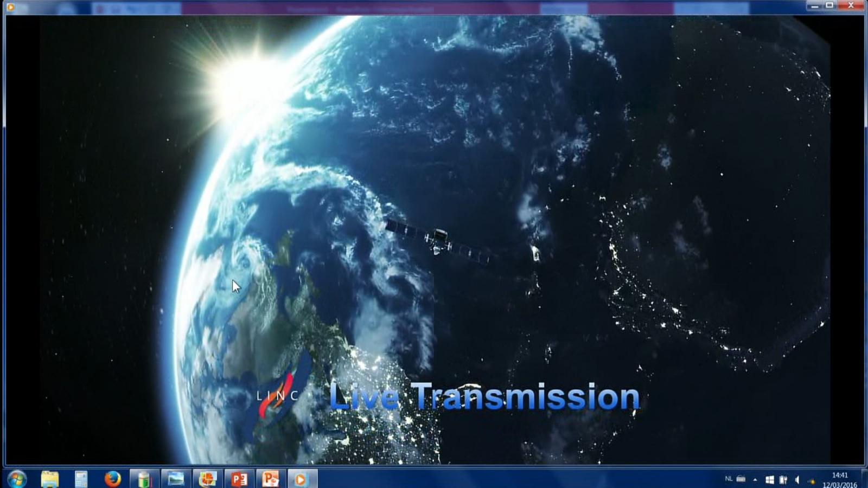Show hidden tray icons arrow
This screenshot has height=488, width=868.
tap(755, 479)
